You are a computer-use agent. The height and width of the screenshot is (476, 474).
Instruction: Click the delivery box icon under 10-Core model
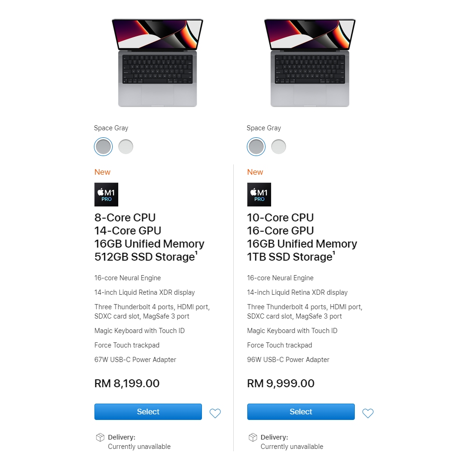[x=253, y=437]
